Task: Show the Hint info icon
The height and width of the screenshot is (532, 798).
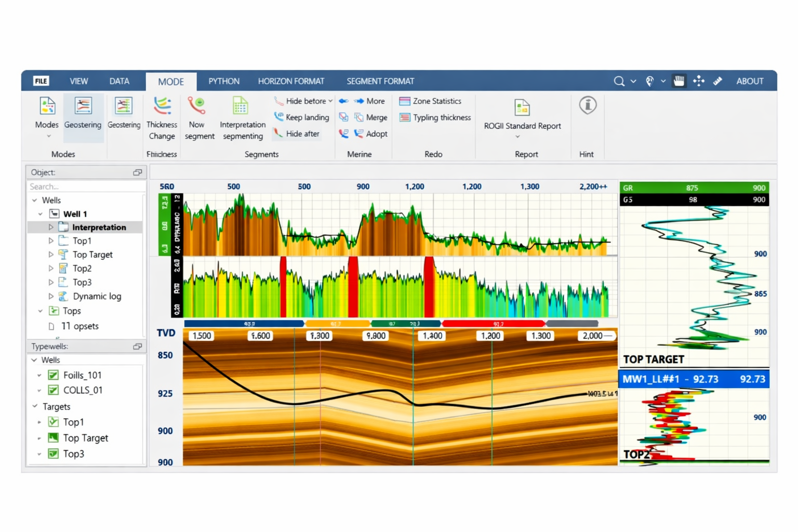Action: click(x=588, y=105)
